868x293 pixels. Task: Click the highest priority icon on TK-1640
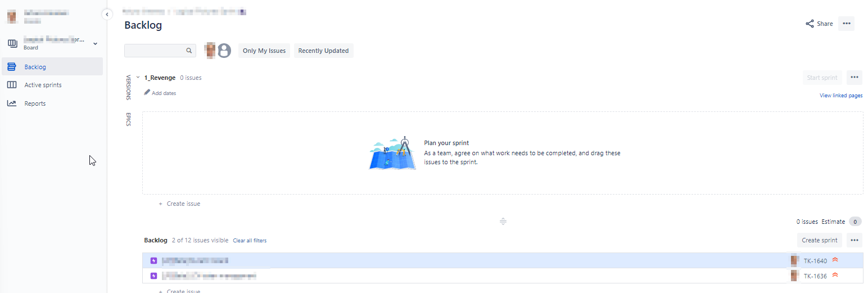(x=835, y=260)
